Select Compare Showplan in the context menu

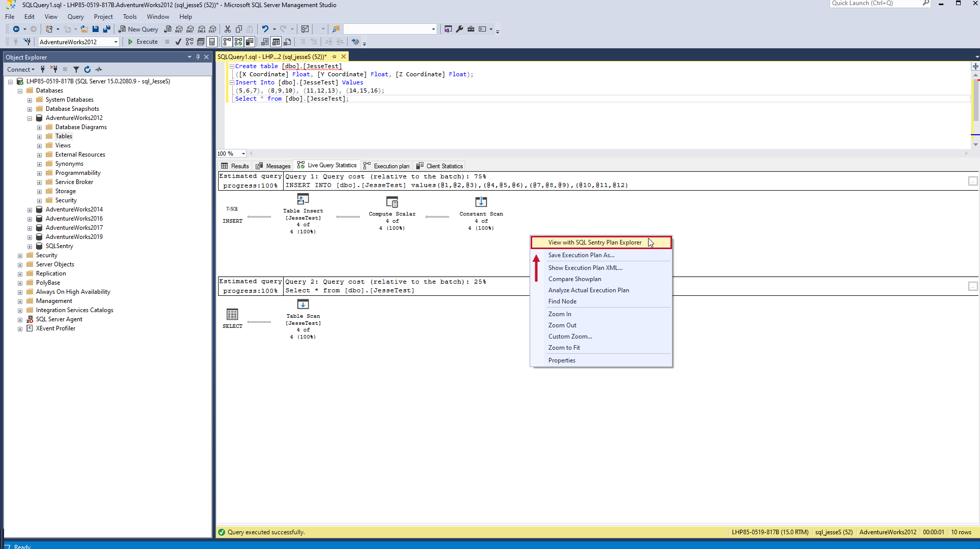[x=574, y=279]
